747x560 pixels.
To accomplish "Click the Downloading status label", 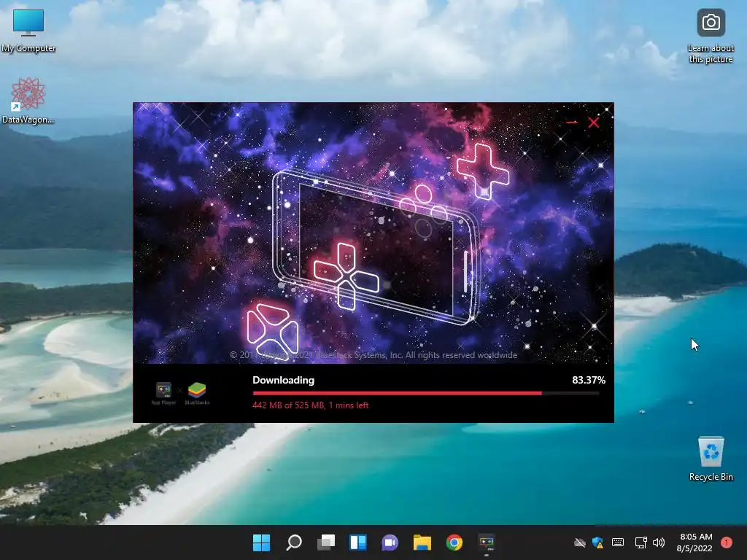I will (x=284, y=380).
